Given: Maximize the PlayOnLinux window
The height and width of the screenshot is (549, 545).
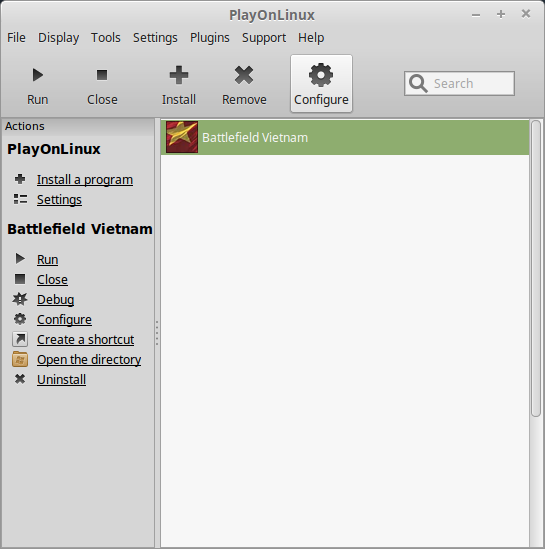Looking at the screenshot, I should pos(501,14).
